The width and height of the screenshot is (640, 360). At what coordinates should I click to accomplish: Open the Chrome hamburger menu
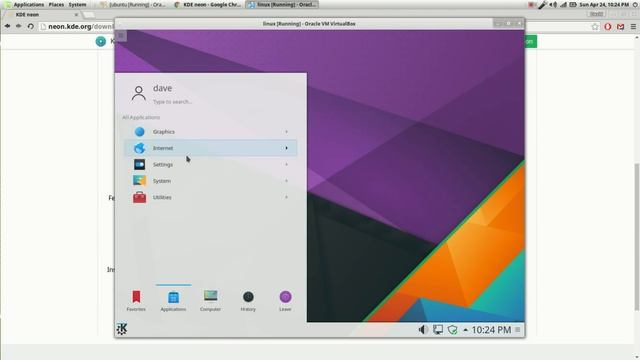[633, 27]
